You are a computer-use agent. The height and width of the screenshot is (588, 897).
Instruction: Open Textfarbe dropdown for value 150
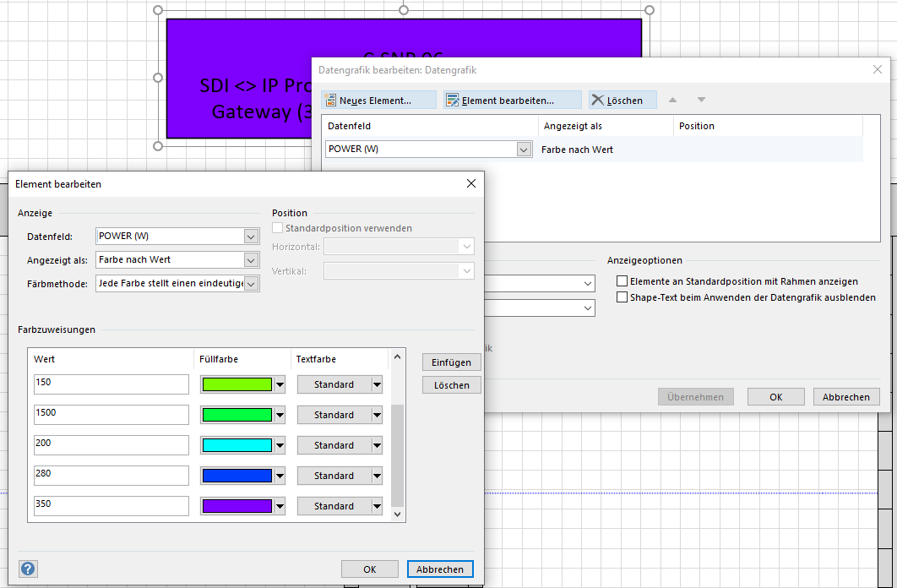click(x=377, y=384)
